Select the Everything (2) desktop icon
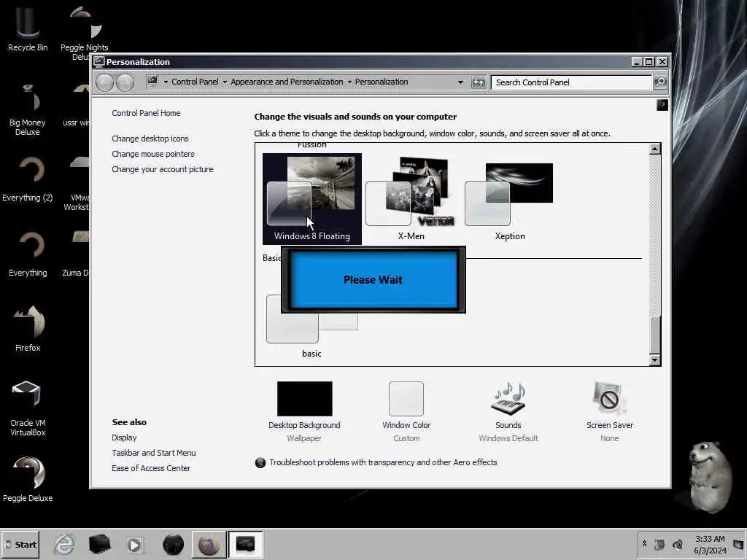This screenshot has width=747, height=560. click(x=28, y=179)
